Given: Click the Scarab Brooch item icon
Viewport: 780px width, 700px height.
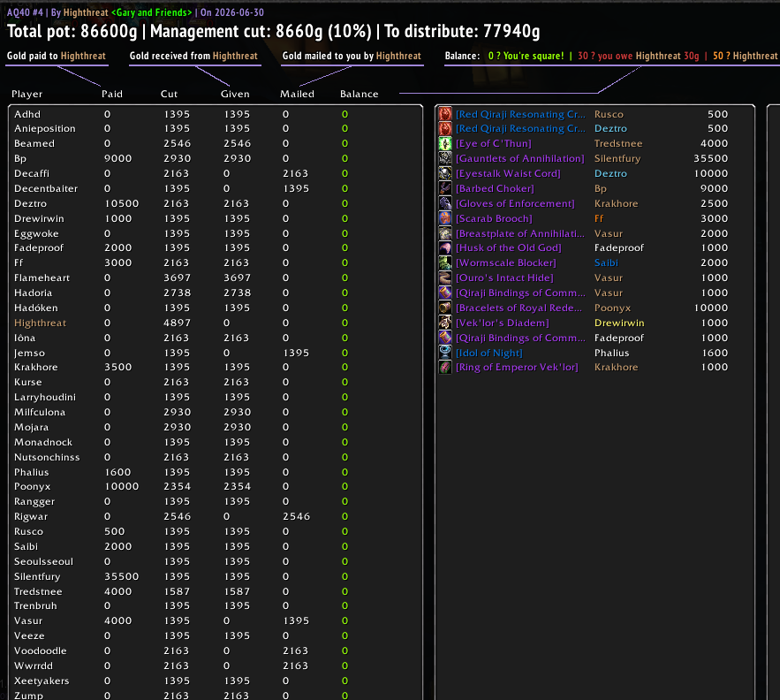Looking at the screenshot, I should [445, 218].
